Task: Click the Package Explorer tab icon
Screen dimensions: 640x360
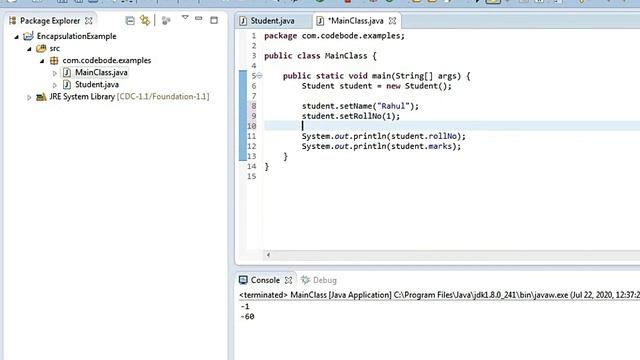Action: 13,20
